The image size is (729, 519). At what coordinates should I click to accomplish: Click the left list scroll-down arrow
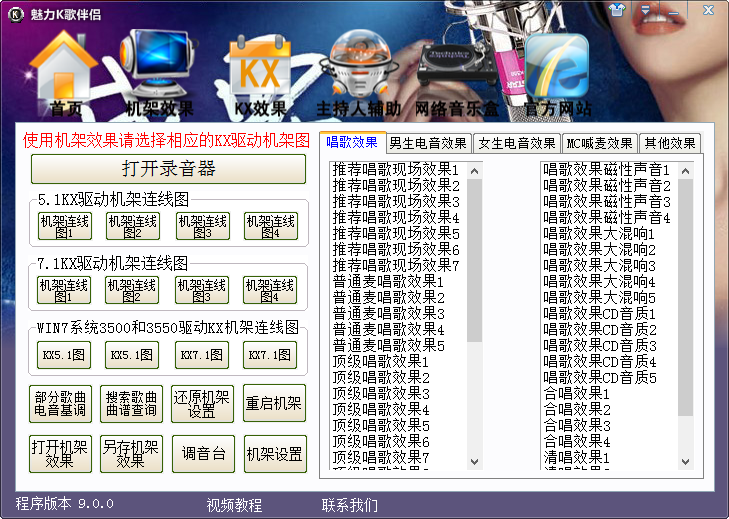[x=474, y=461]
